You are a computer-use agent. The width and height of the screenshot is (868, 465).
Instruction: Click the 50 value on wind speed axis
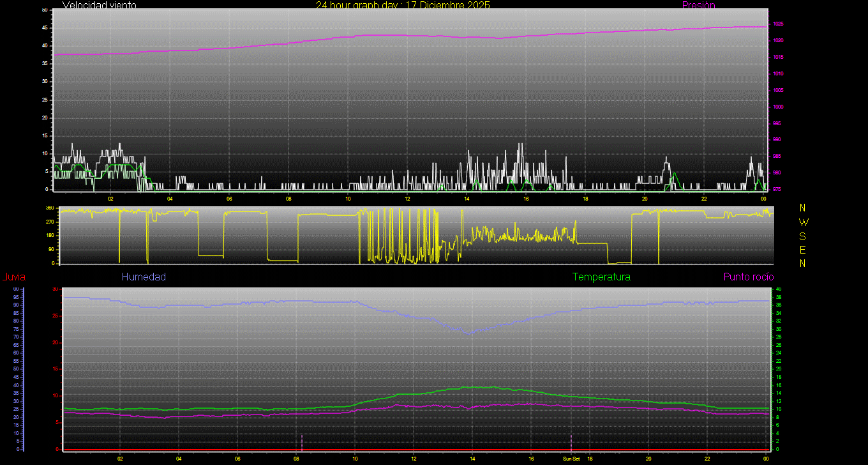[44, 10]
